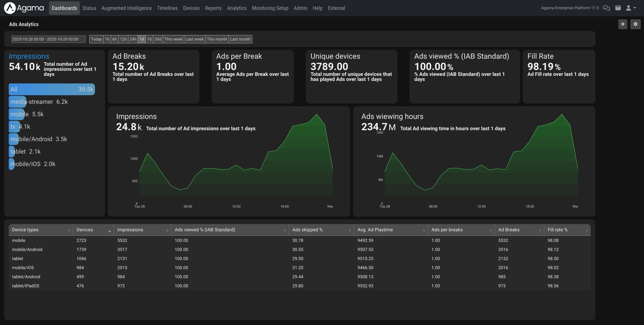Select the Today range button
Screen dimensions: 644x325
point(96,39)
